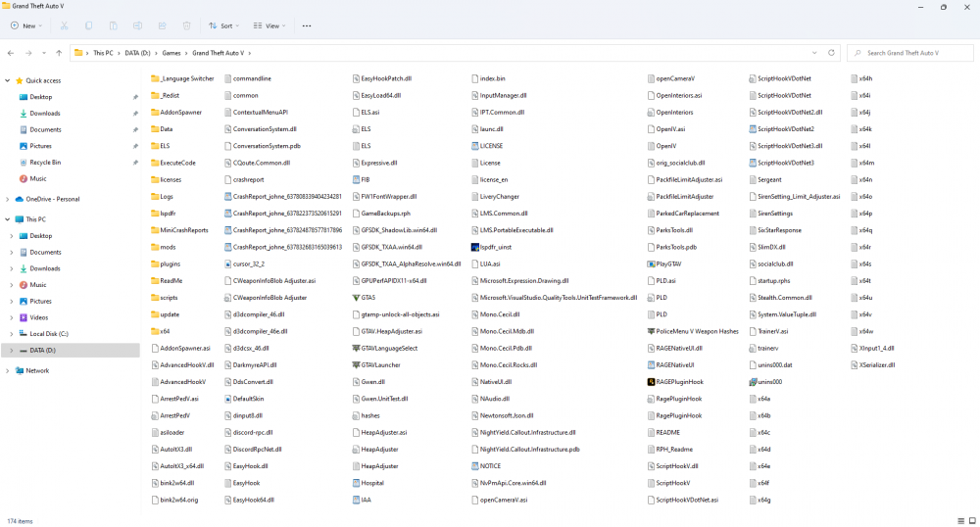This screenshot has width=980, height=527.
Task: Select Network in the navigation pane
Action: 37,371
